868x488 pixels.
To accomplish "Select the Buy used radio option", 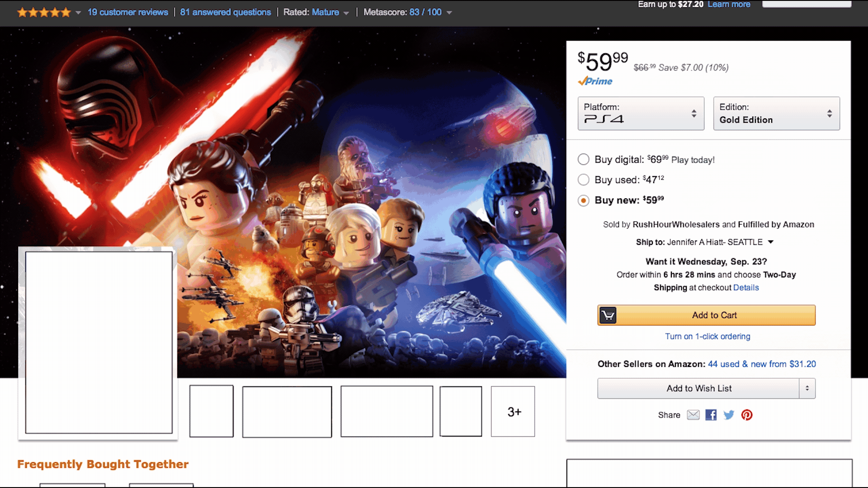I will 584,180.
